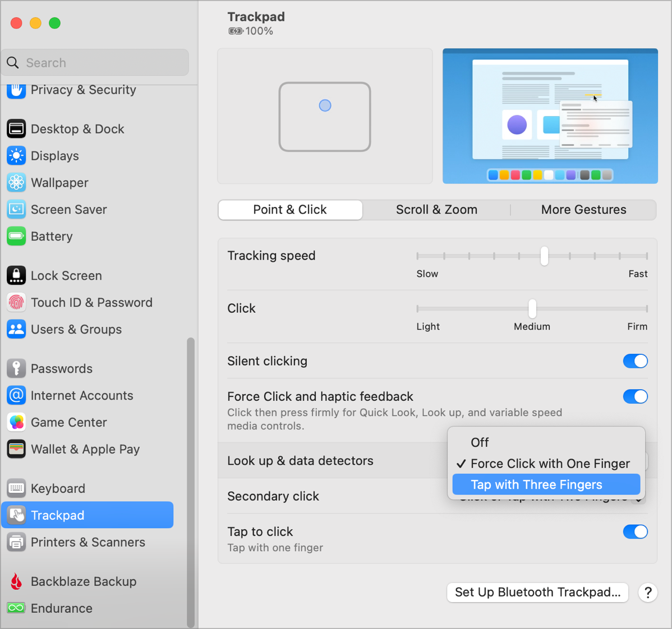Click the Game Center icon
The image size is (672, 629).
(x=16, y=423)
